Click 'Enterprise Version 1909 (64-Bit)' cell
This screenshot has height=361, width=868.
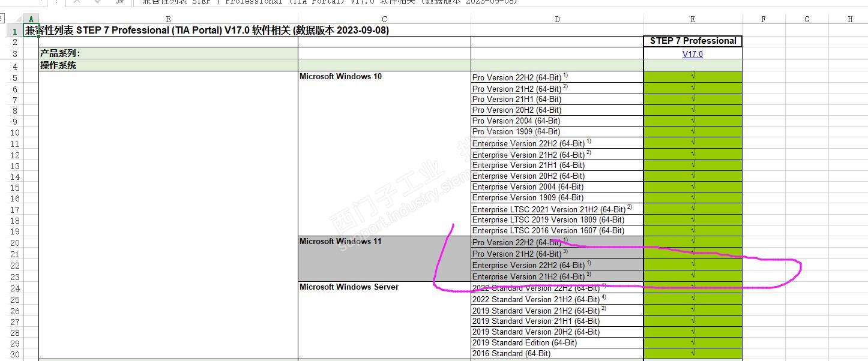[557, 198]
